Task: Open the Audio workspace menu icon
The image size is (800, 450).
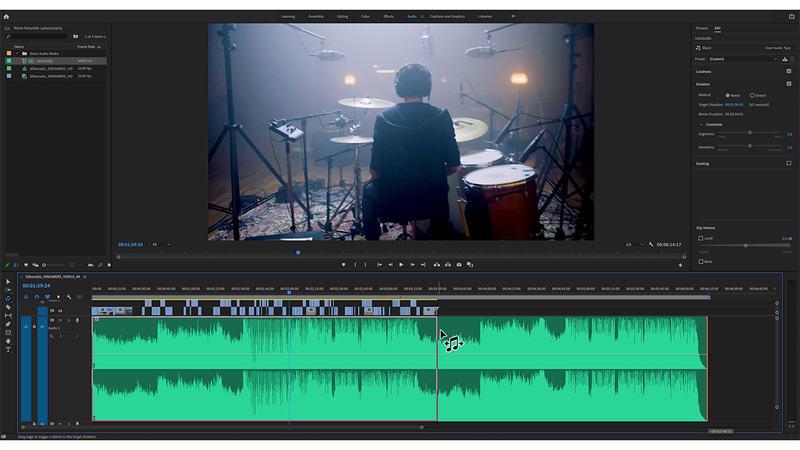Action: point(422,16)
